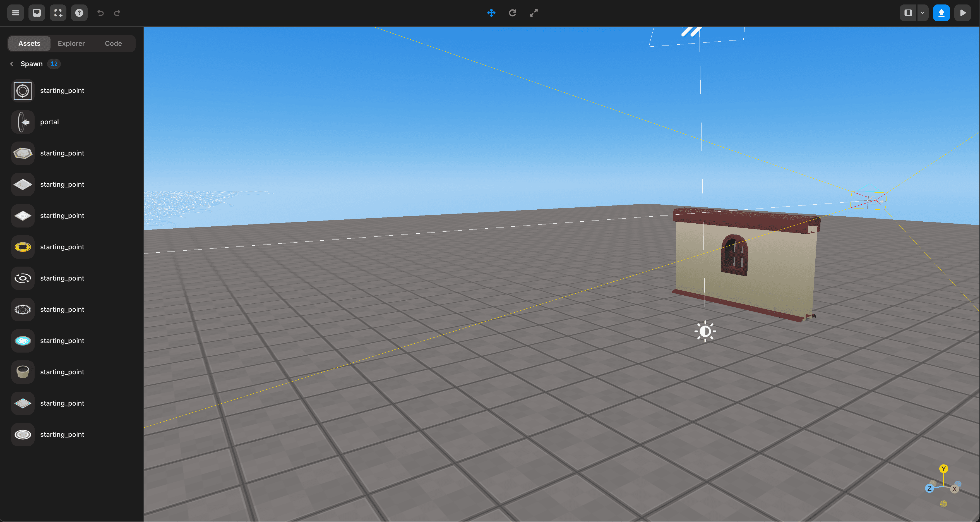Screen dimensions: 980x522
Task: Click the portal asset label
Action: pyautogui.click(x=49, y=122)
